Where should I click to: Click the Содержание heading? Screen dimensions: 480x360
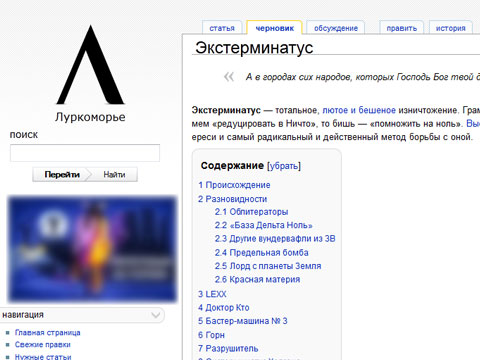tap(232, 166)
